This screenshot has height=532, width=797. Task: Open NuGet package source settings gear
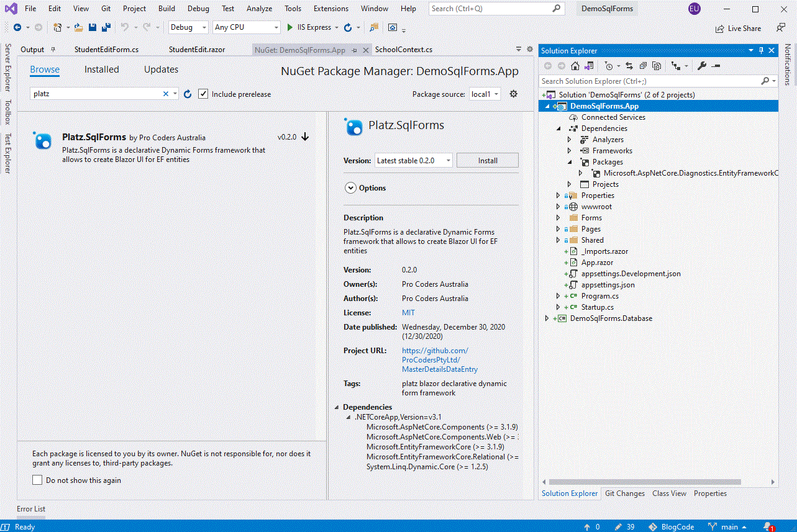point(513,94)
